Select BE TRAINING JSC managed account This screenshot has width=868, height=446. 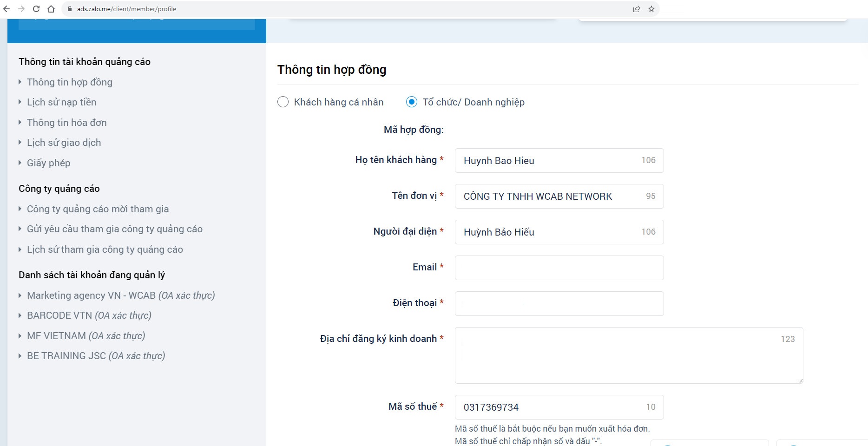96,356
